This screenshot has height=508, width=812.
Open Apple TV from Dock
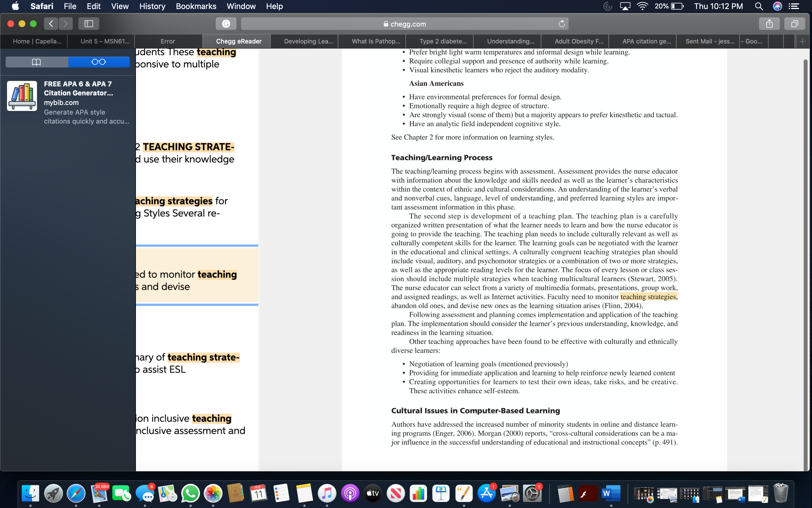(x=373, y=493)
